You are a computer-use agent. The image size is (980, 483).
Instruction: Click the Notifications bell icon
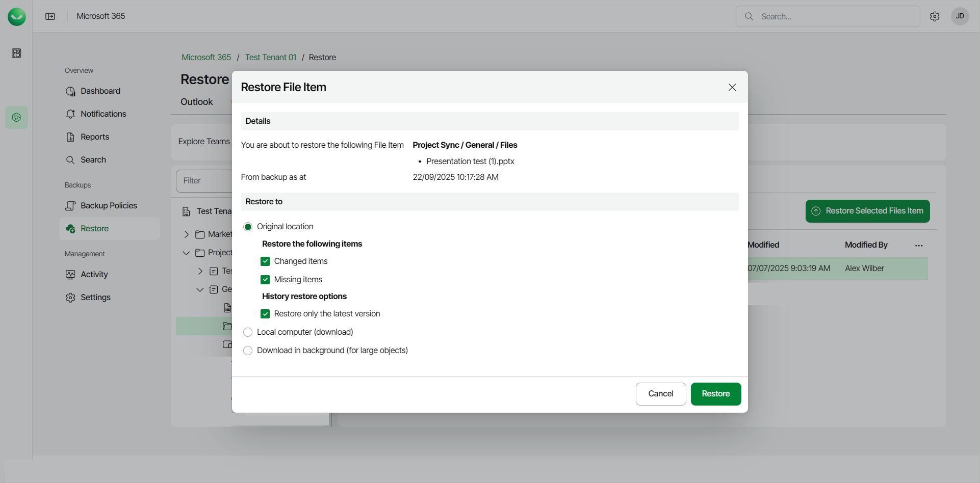point(70,114)
